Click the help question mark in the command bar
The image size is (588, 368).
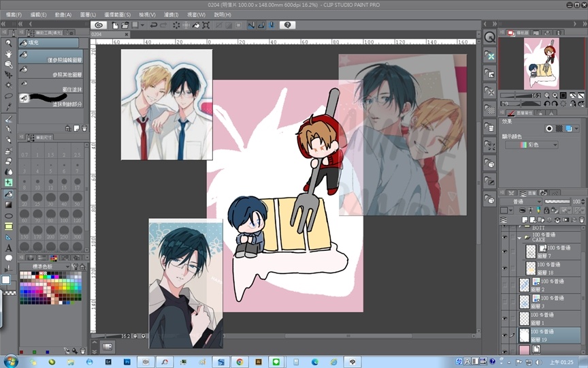[287, 25]
